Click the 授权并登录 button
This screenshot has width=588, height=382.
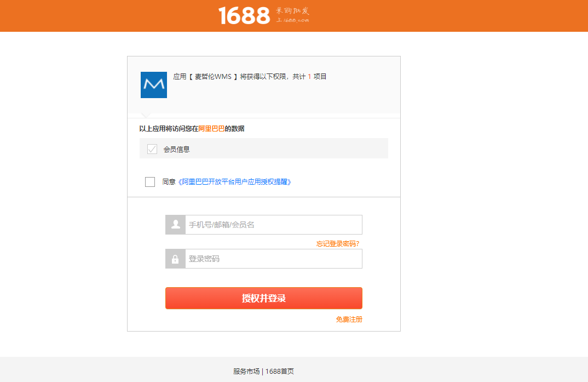point(264,298)
